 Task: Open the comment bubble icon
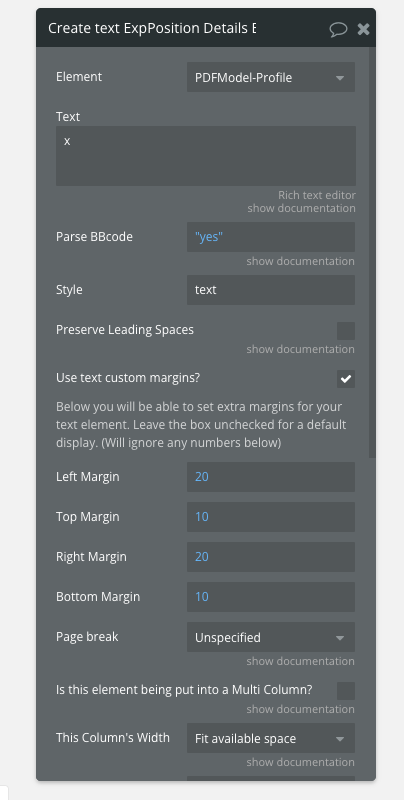tap(338, 29)
